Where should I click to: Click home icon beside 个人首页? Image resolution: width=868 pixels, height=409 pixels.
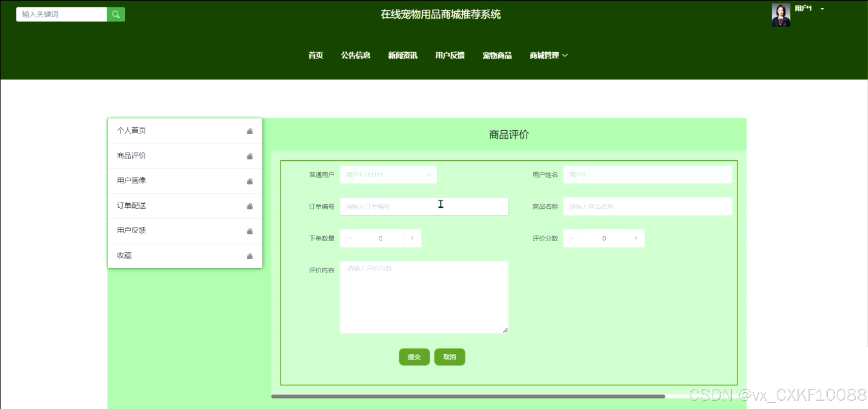click(x=249, y=131)
